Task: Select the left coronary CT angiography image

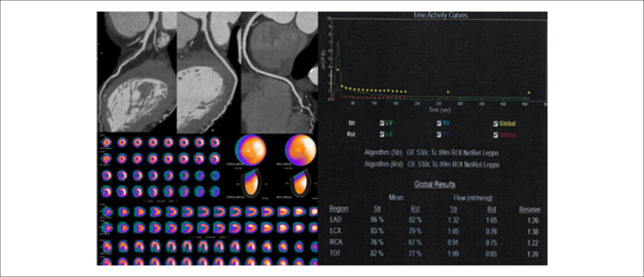Action: [x=136, y=72]
